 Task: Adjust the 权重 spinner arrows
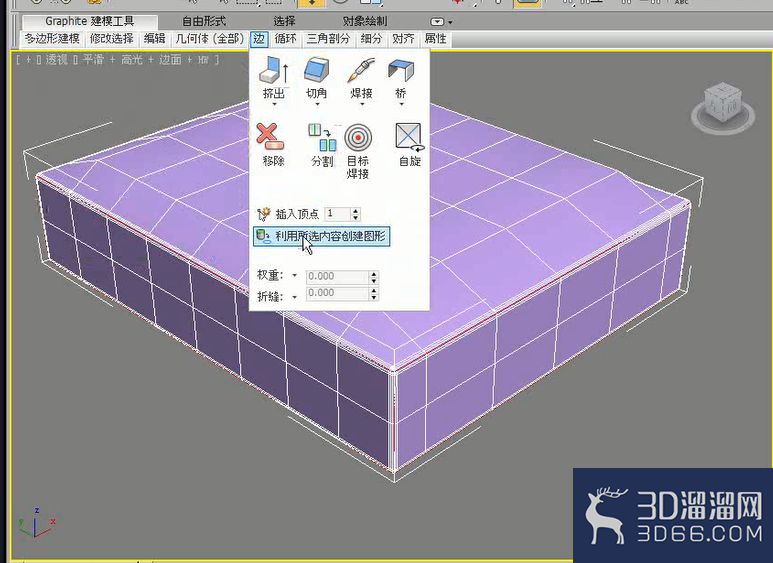click(374, 277)
